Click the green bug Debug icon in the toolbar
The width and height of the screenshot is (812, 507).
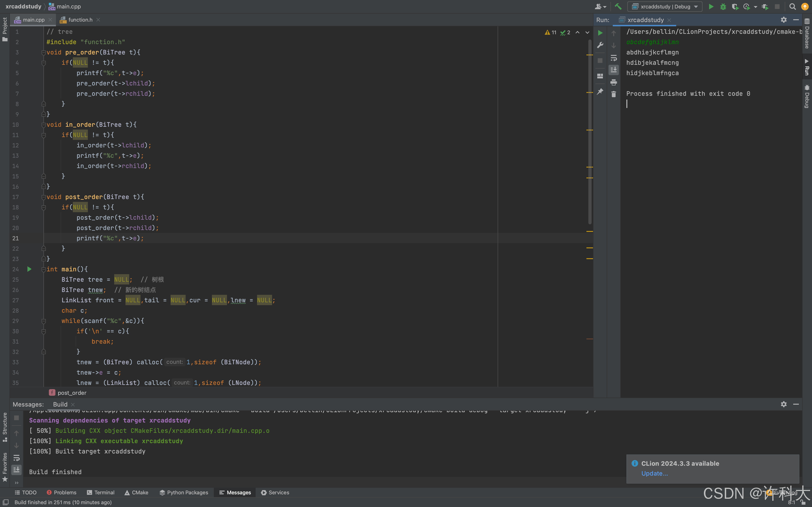coord(723,6)
